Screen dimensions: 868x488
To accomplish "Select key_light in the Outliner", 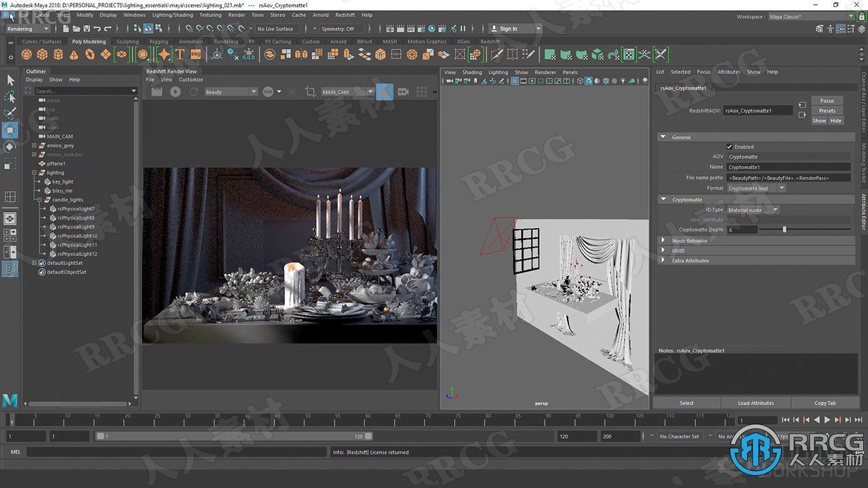I will (x=62, y=182).
